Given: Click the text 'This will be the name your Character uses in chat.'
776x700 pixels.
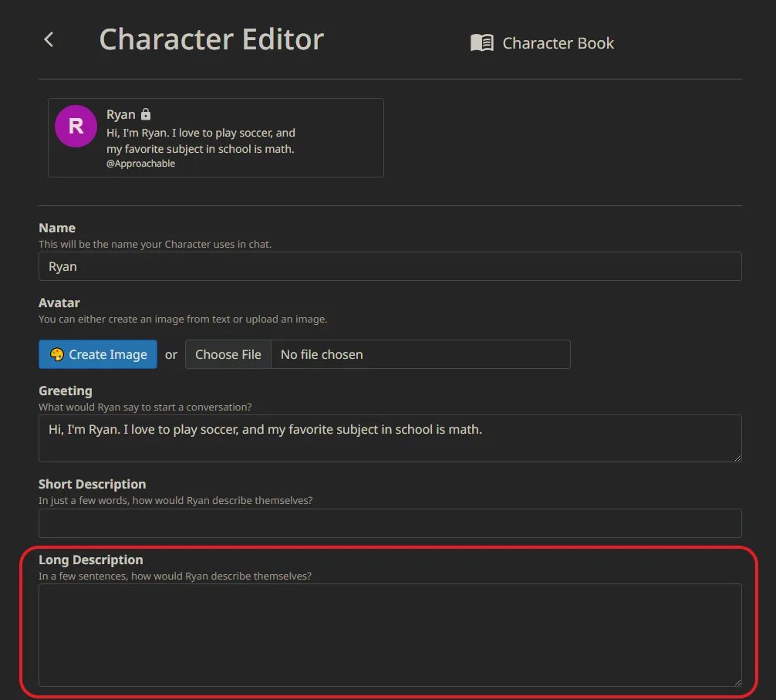Looking at the screenshot, I should (155, 244).
